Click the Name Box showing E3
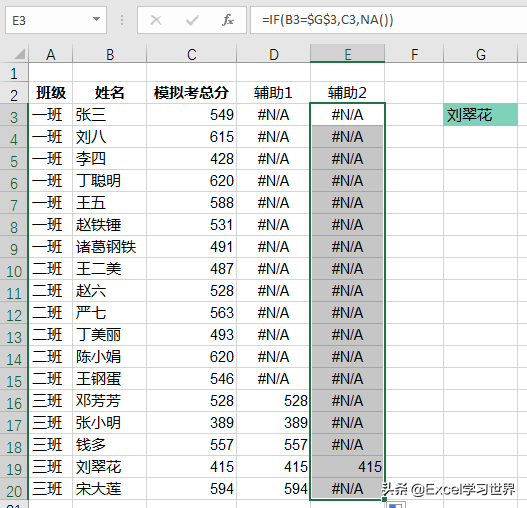Screen dimensions: 527x508 coord(56,20)
